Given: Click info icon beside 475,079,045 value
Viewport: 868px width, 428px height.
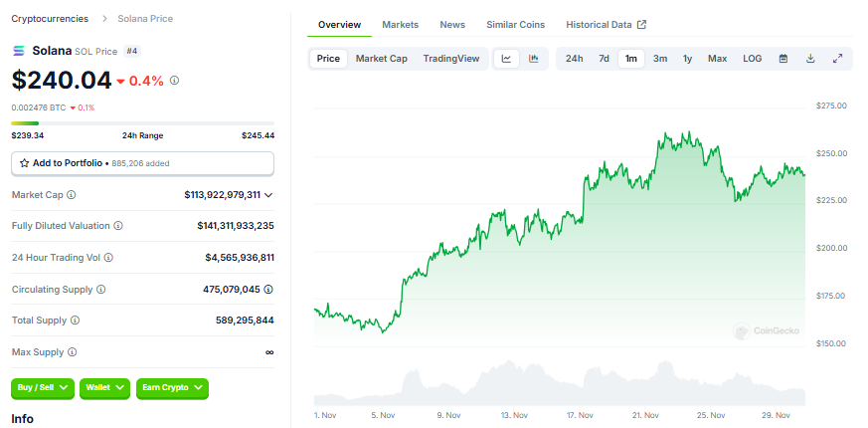Looking at the screenshot, I should (268, 290).
